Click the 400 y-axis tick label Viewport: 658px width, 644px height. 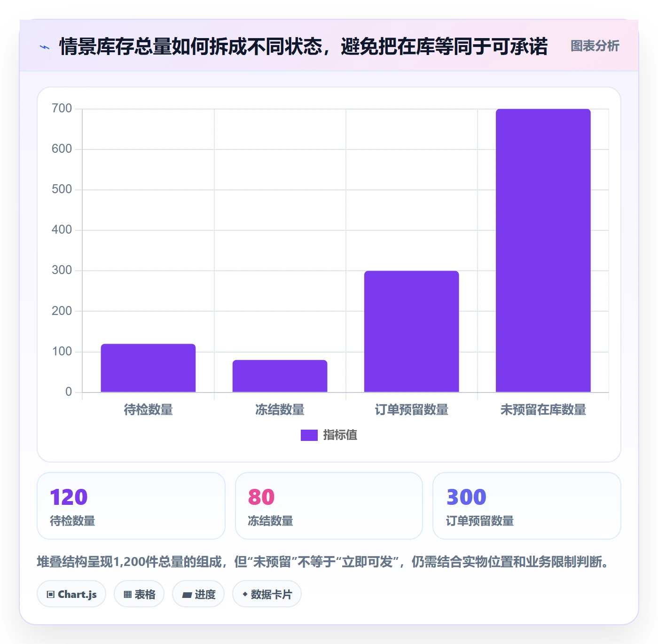62,230
